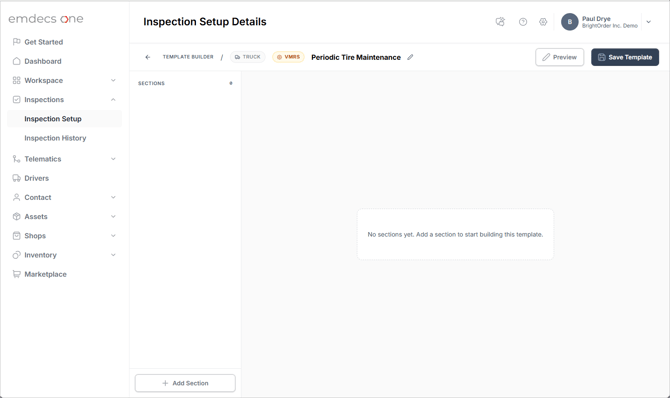Click the Periodic Tire Maintenance title

pyautogui.click(x=356, y=57)
